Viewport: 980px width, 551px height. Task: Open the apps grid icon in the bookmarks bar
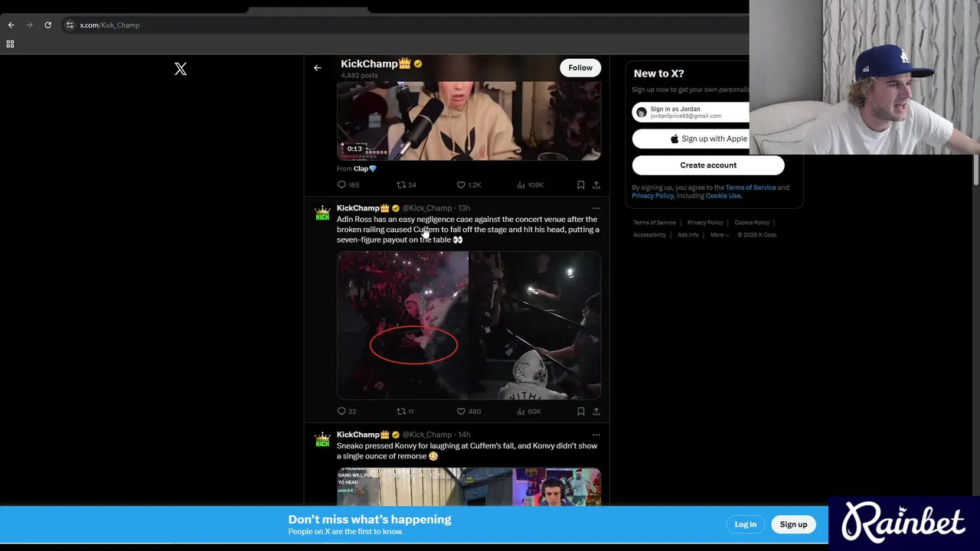(x=10, y=44)
